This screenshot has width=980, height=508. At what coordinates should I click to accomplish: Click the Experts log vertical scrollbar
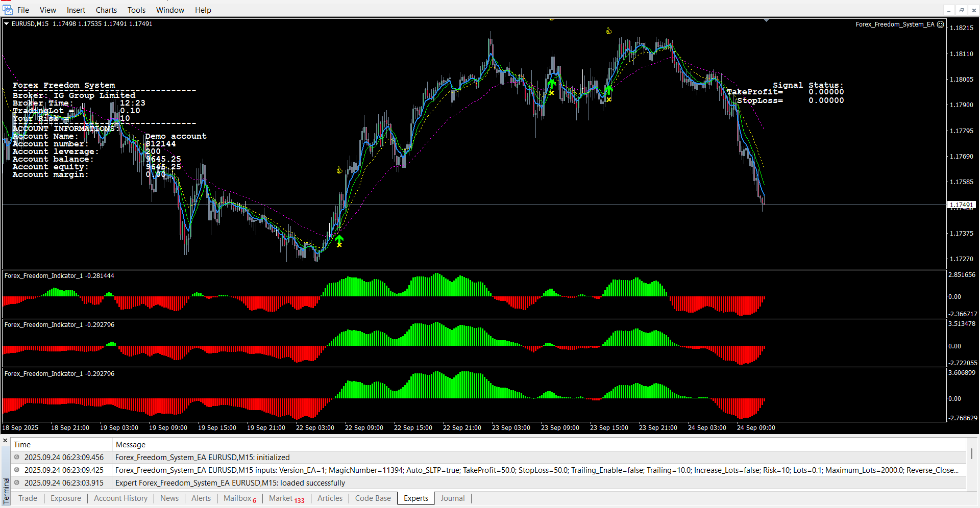coord(971,454)
